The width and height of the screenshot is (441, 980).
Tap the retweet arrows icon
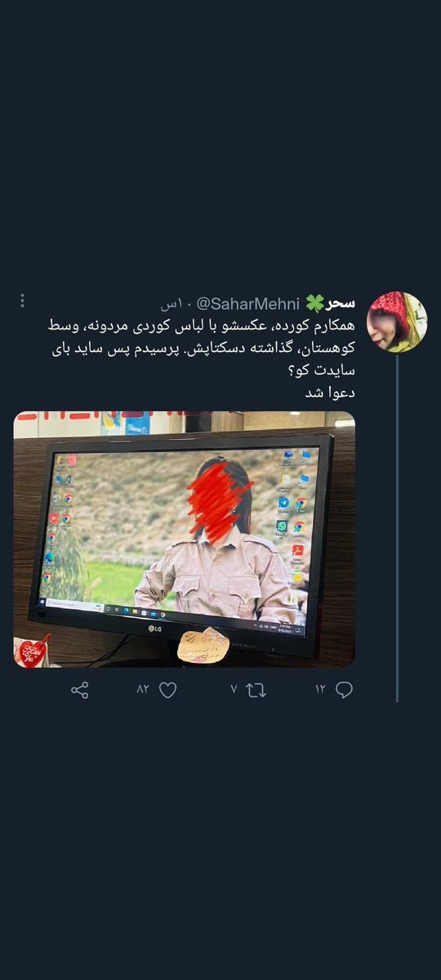(x=256, y=690)
